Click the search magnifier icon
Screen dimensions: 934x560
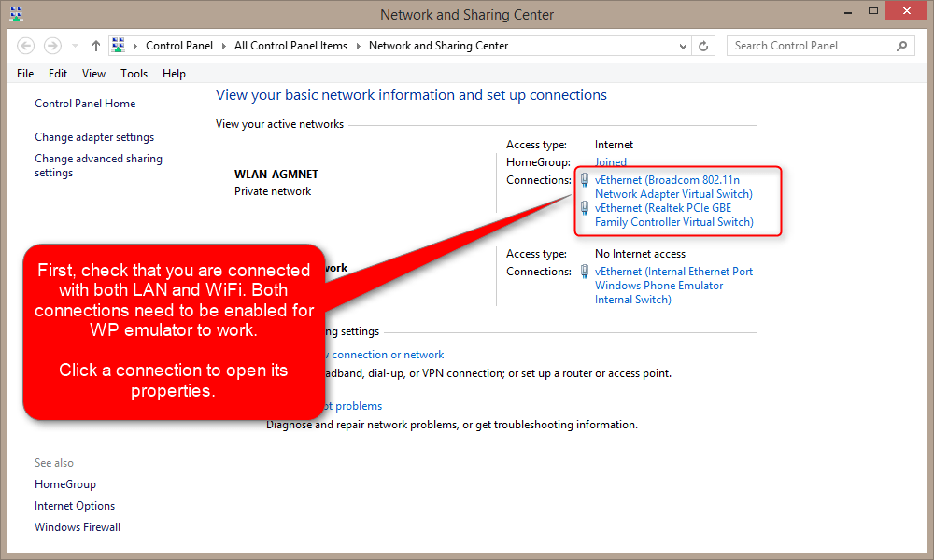coord(902,46)
